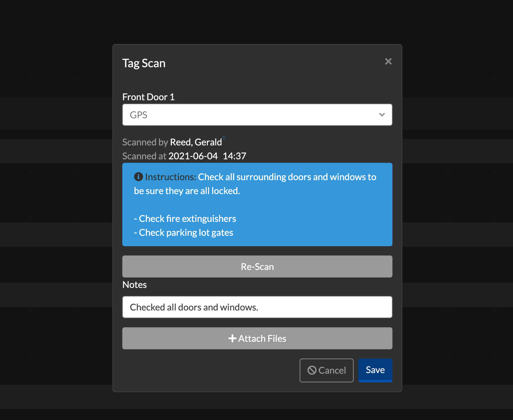The image size is (513, 420).
Task: Click the scanned by name Reed, Gerald
Action: point(195,142)
